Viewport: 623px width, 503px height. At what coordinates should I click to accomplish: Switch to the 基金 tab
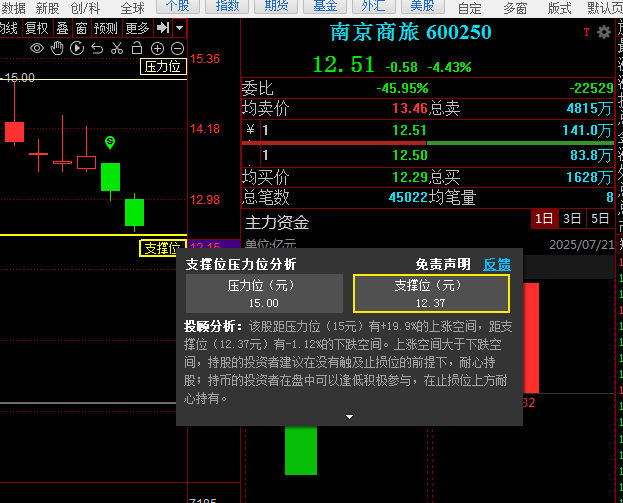(325, 6)
